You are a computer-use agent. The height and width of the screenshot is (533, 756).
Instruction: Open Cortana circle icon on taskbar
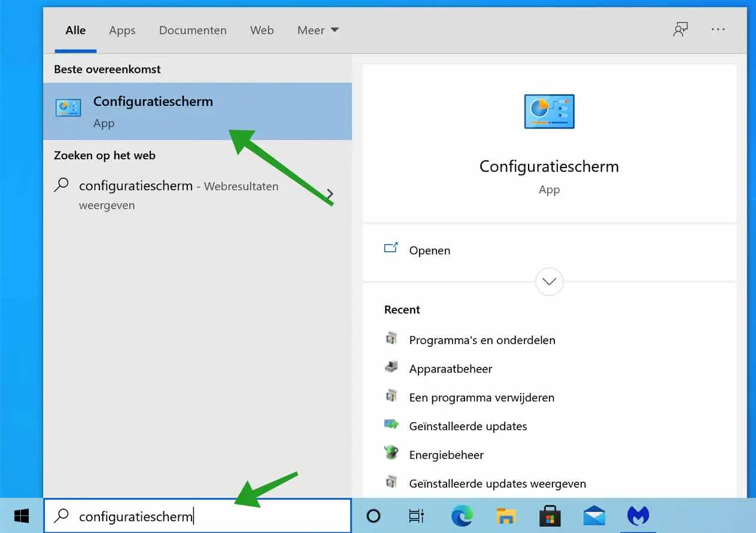point(374,516)
